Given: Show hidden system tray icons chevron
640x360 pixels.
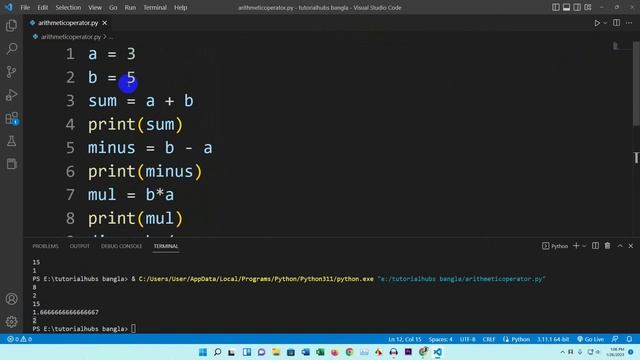Looking at the screenshot, I should pos(562,352).
